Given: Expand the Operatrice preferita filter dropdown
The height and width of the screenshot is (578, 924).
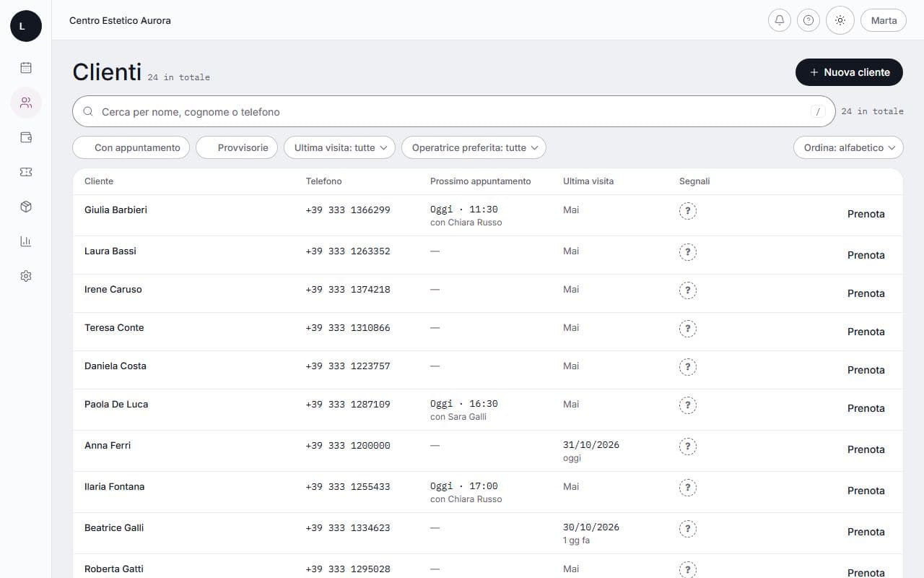Looking at the screenshot, I should click(x=474, y=147).
